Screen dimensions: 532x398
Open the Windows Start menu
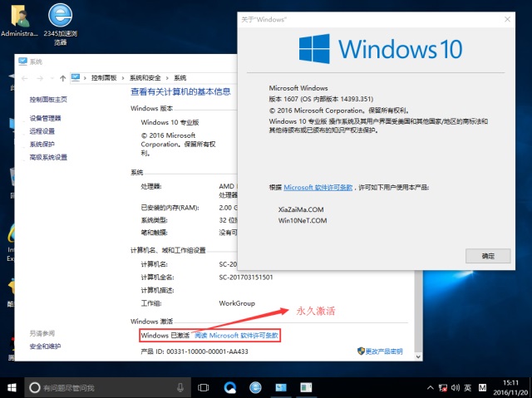pos(12,387)
